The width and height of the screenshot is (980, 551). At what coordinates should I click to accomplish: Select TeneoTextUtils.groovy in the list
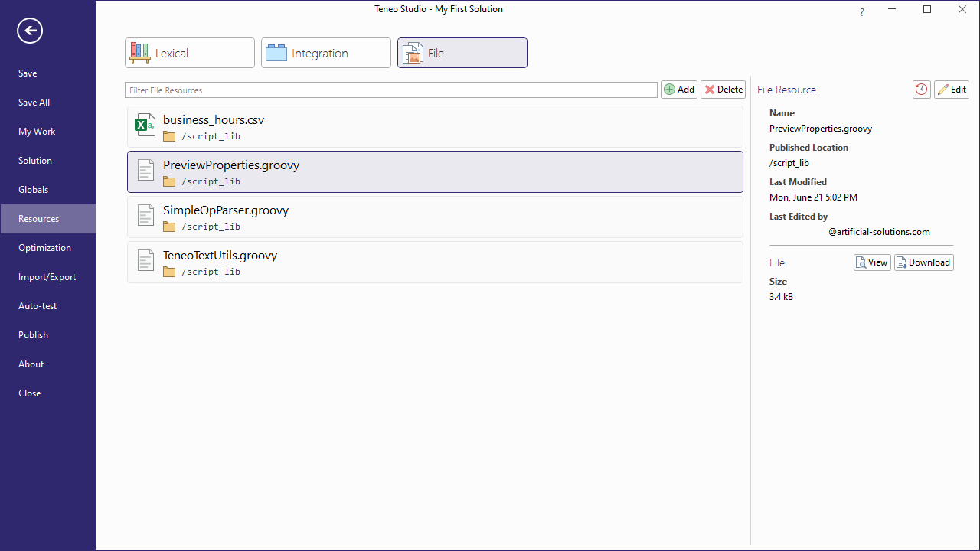click(x=435, y=262)
